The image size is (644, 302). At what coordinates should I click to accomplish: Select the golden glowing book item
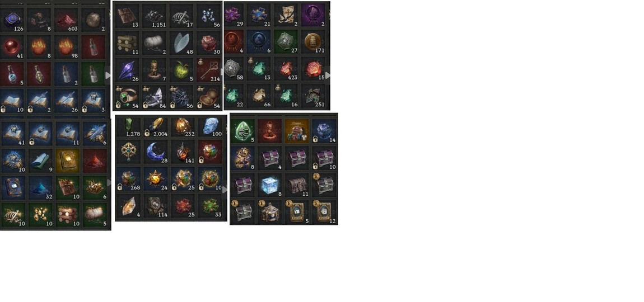click(x=67, y=161)
